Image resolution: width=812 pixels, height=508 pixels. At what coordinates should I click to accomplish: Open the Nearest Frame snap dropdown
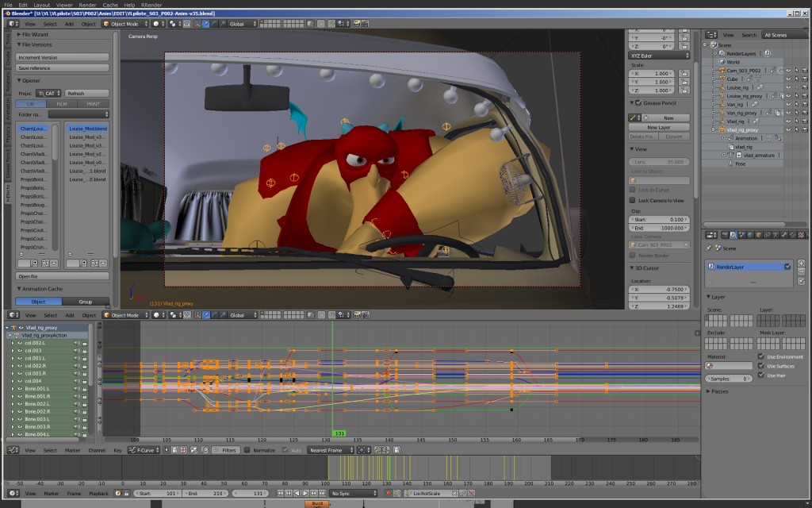point(331,450)
